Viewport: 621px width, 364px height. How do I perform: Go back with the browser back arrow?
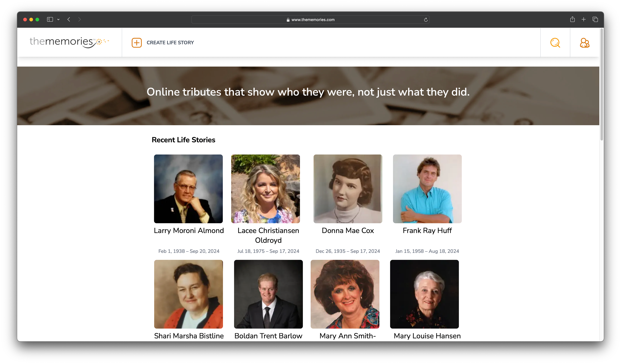[69, 19]
